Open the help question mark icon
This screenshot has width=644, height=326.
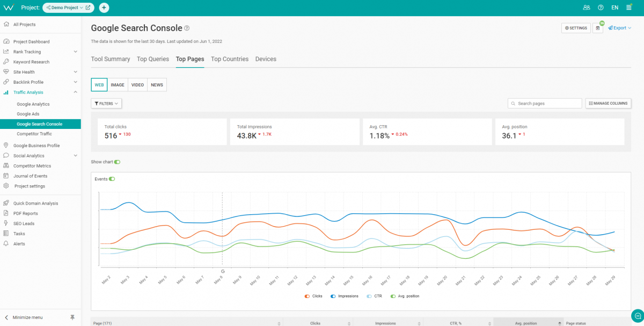point(601,8)
